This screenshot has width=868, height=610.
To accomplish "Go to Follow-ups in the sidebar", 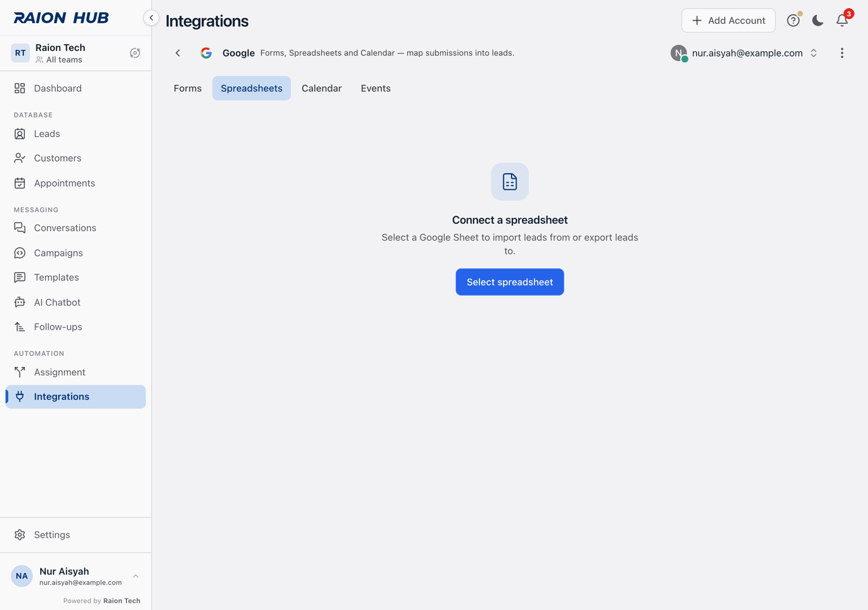I will 75,327.
